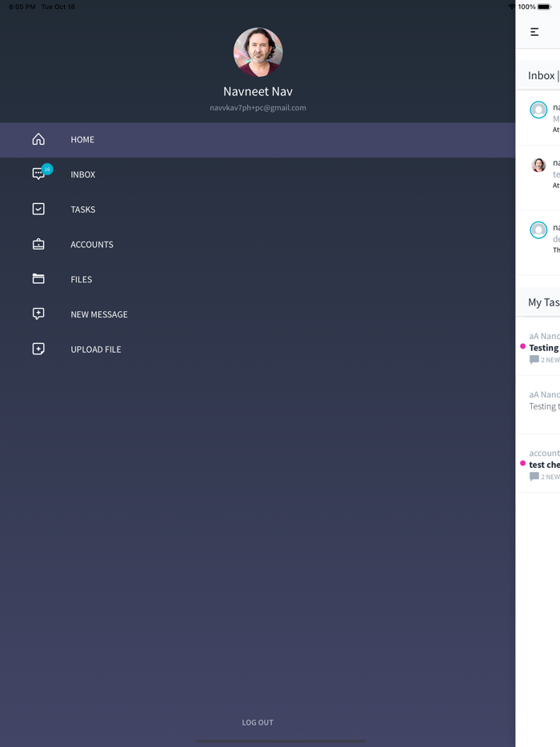Click the New Message plus-bubble icon
Viewport: 560px width, 747px height.
tap(38, 314)
